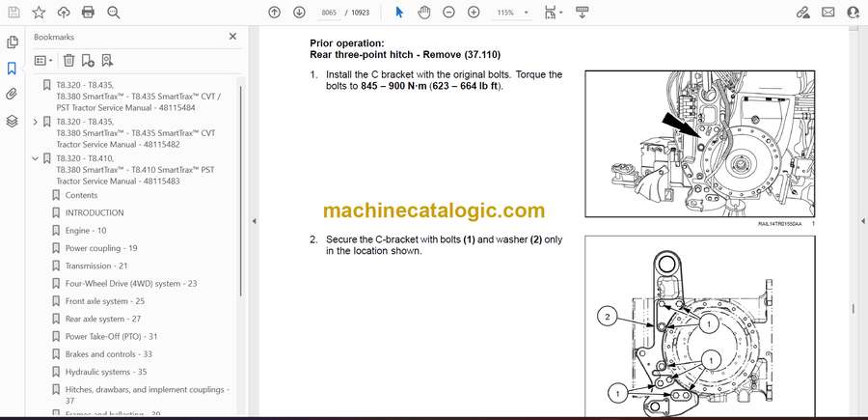The image size is (868, 420).
Task: Click the document vertical scrollbar thumb
Action: click(x=854, y=309)
